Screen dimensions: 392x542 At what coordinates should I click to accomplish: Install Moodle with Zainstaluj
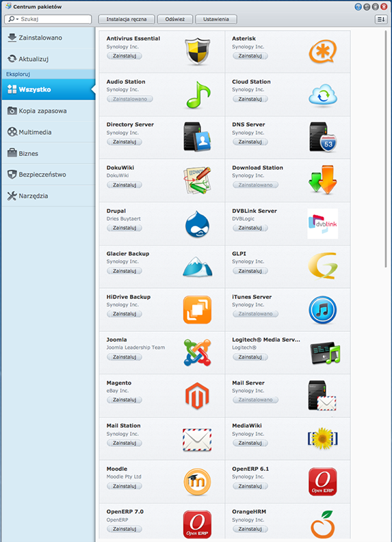pos(125,487)
